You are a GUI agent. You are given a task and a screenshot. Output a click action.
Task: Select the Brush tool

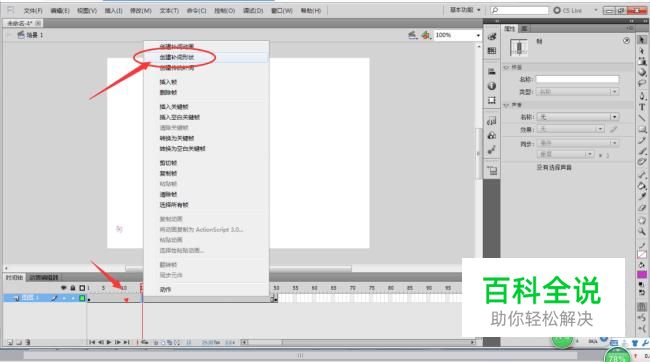coord(642,151)
